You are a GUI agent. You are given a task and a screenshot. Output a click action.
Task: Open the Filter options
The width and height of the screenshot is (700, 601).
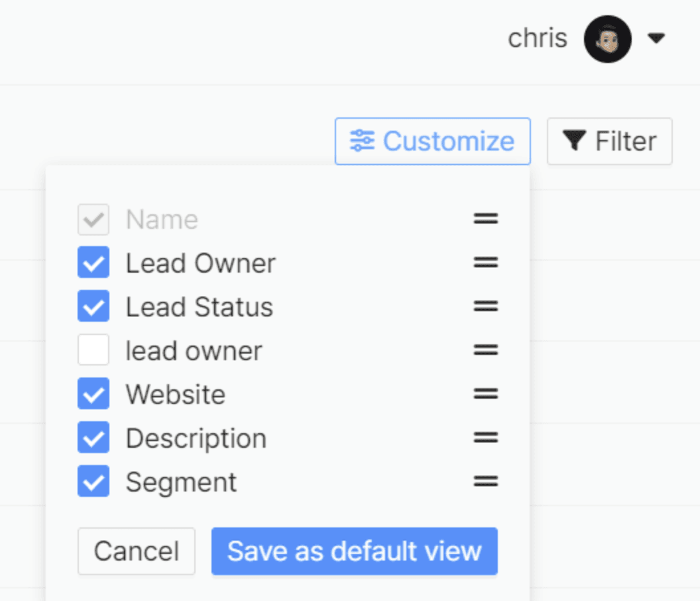click(609, 141)
